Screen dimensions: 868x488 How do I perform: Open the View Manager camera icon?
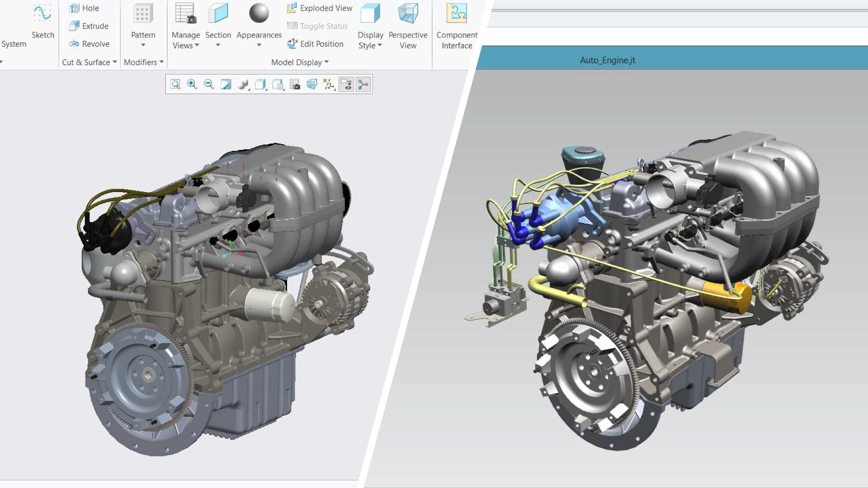[x=295, y=84]
